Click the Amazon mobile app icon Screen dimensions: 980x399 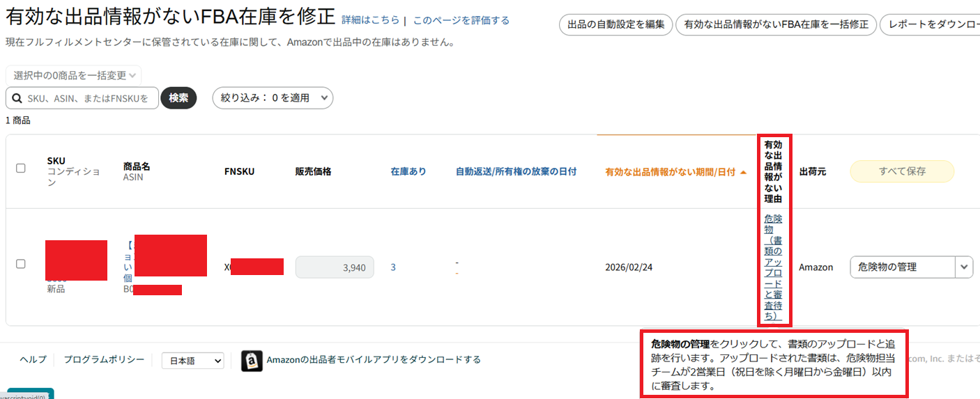[252, 361]
